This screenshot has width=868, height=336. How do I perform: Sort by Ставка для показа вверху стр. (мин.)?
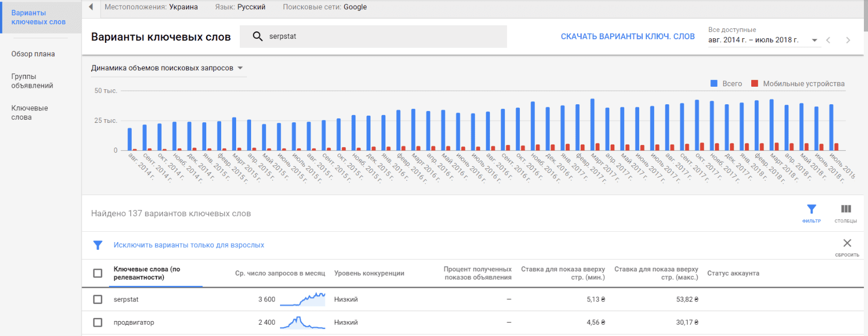[x=563, y=273]
